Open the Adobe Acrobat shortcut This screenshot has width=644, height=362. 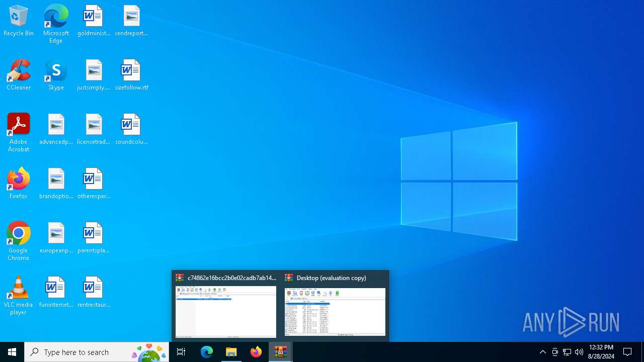[19, 133]
